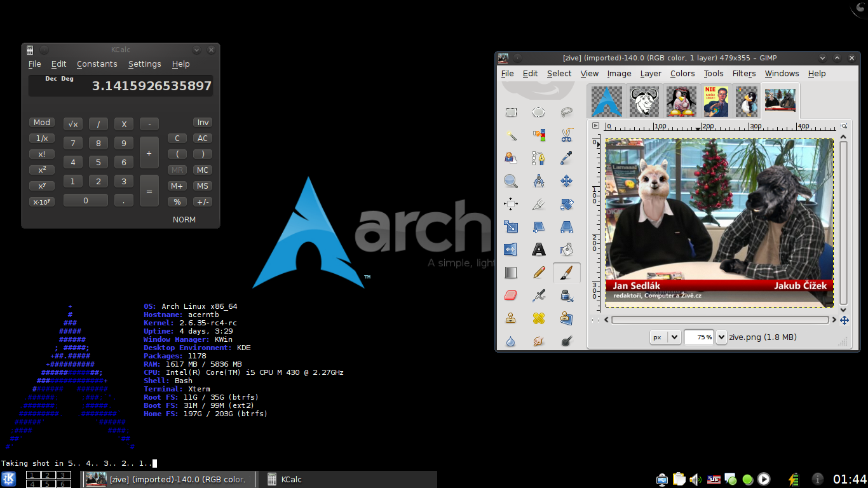Image resolution: width=868 pixels, height=488 pixels.
Task: Open the zoom percentage dropdown arrow
Action: 721,337
